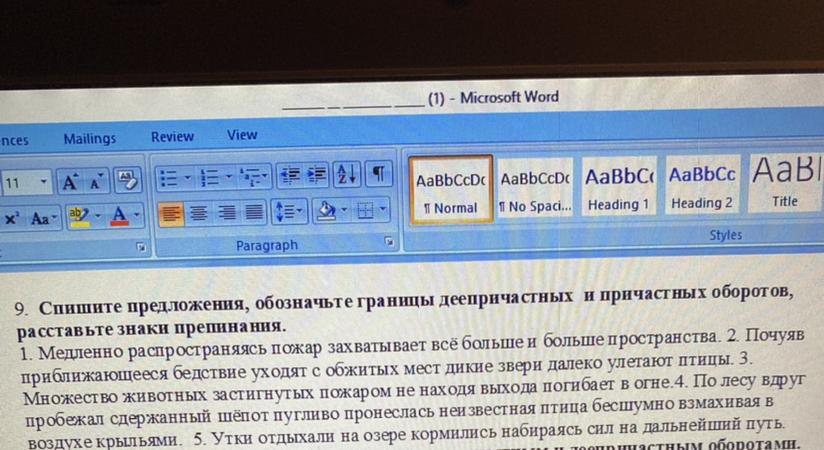Image resolution: width=824 pixels, height=450 pixels.
Task: Switch to the Review tab
Action: pos(172,137)
